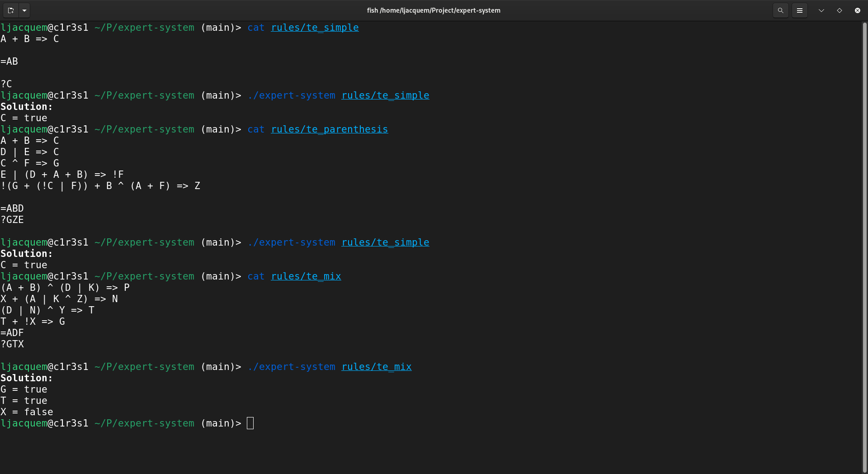Click the 'G = true' output line
The height and width of the screenshot is (474, 868).
coord(24,389)
